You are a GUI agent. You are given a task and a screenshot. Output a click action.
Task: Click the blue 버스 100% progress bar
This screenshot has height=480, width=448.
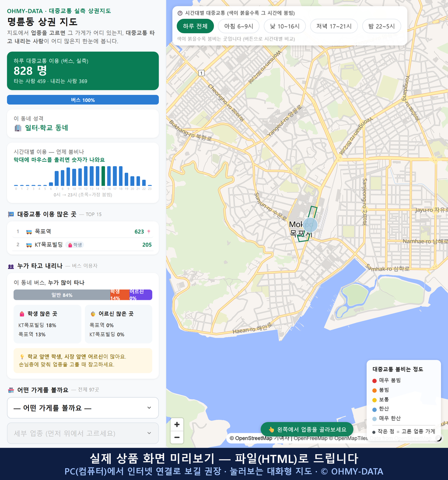point(83,100)
